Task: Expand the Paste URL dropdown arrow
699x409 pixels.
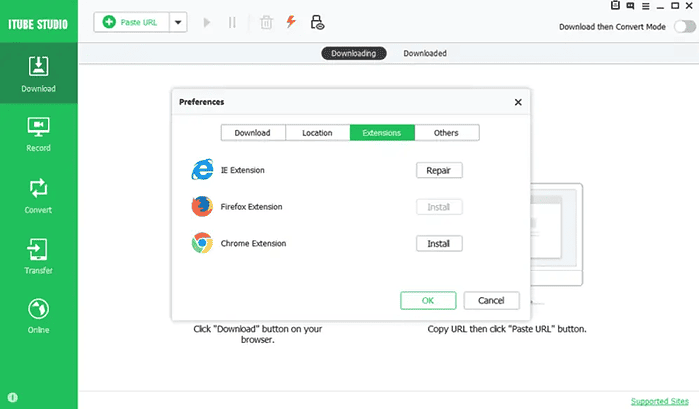Action: [x=178, y=22]
